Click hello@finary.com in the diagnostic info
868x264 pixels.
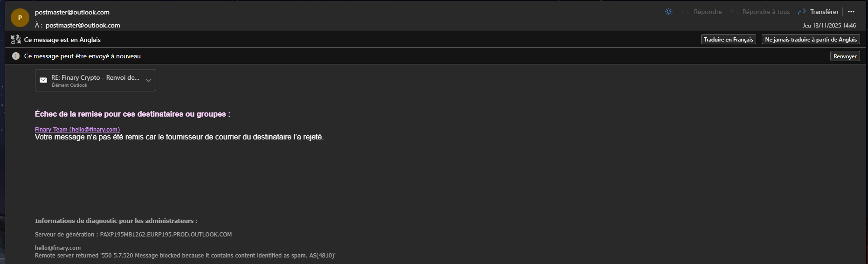click(58, 248)
